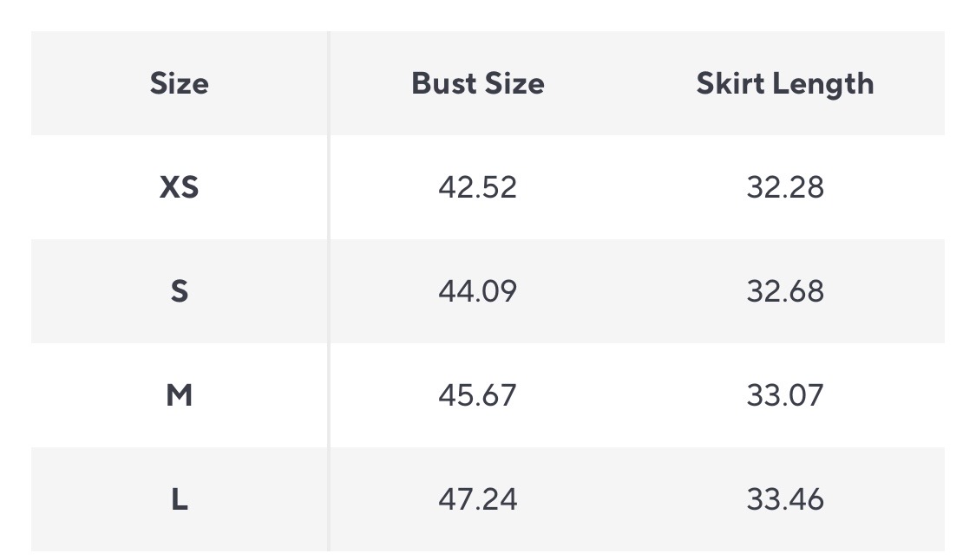The image size is (976, 560).
Task: Click skirt length value 32.28
Action: 784,187
